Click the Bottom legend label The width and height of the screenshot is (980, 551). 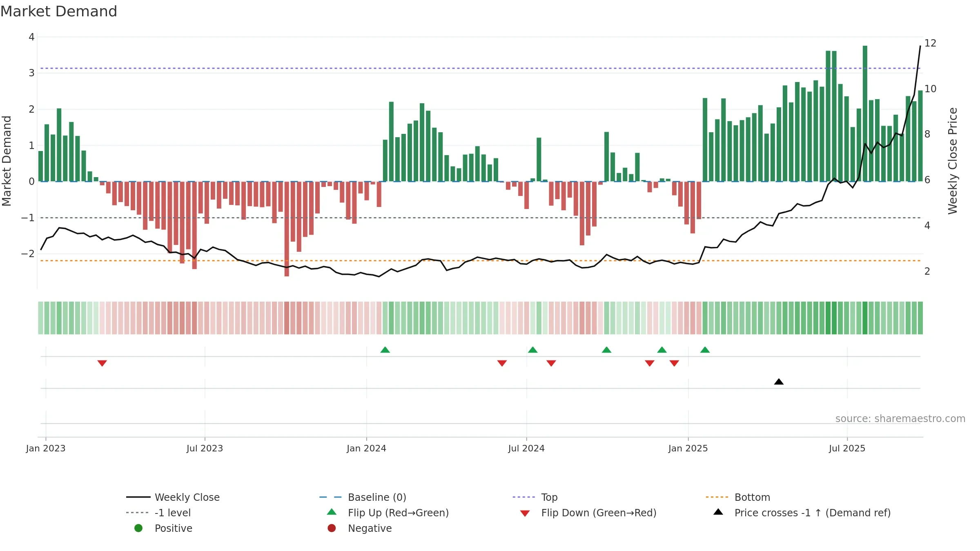[752, 497]
